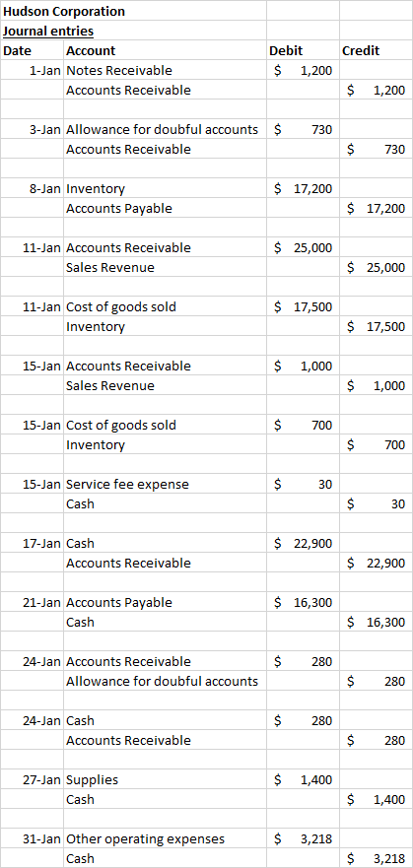Select the 1,000 debit amount
Viewport: 413px width, 868px height.
[303, 367]
